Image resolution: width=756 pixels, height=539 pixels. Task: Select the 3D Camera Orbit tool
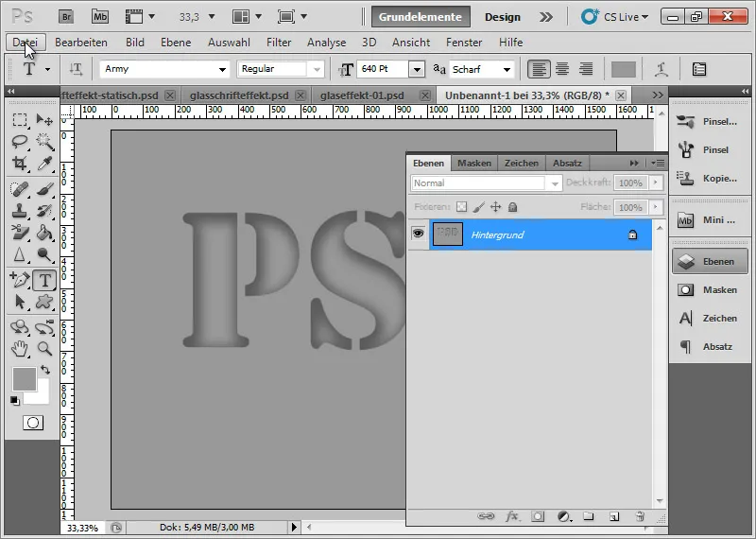pyautogui.click(x=44, y=327)
